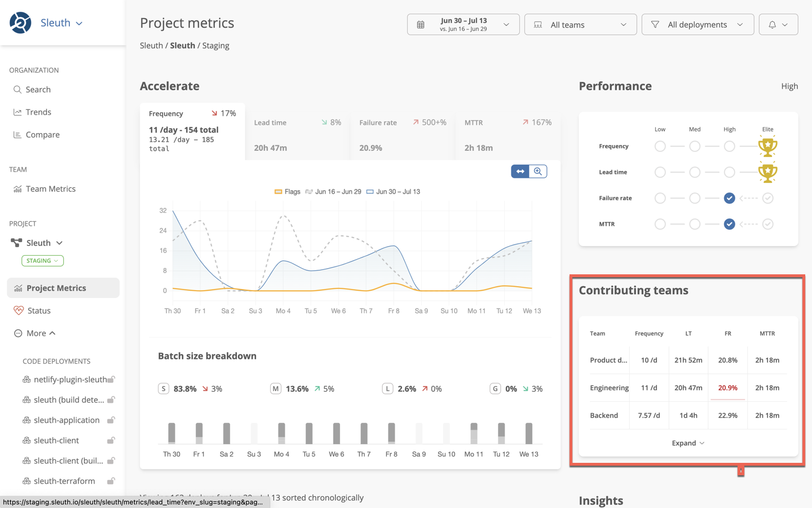Click the Sleuth logo icon
The height and width of the screenshot is (508, 812).
click(x=20, y=23)
